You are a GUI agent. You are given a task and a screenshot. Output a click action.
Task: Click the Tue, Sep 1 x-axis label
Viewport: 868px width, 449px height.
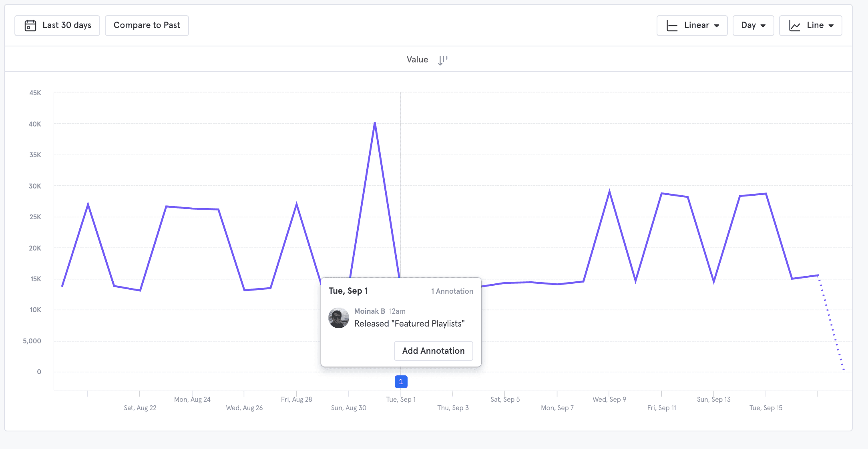(401, 399)
